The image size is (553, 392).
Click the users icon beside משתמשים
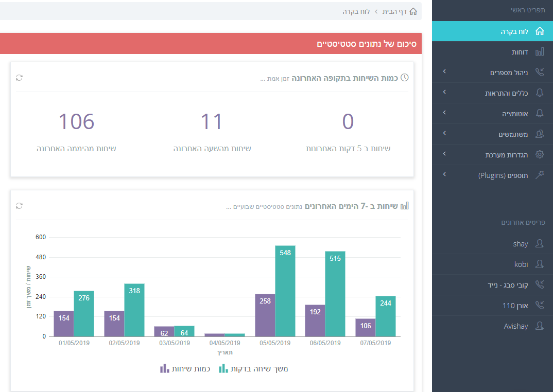coord(540,134)
